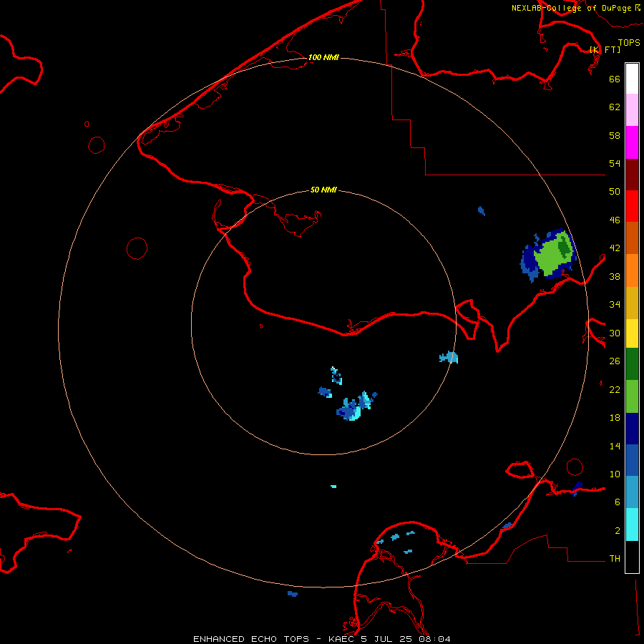The image size is (644, 644).
Task: Select the navy blue legend swatch
Action: click(632, 429)
